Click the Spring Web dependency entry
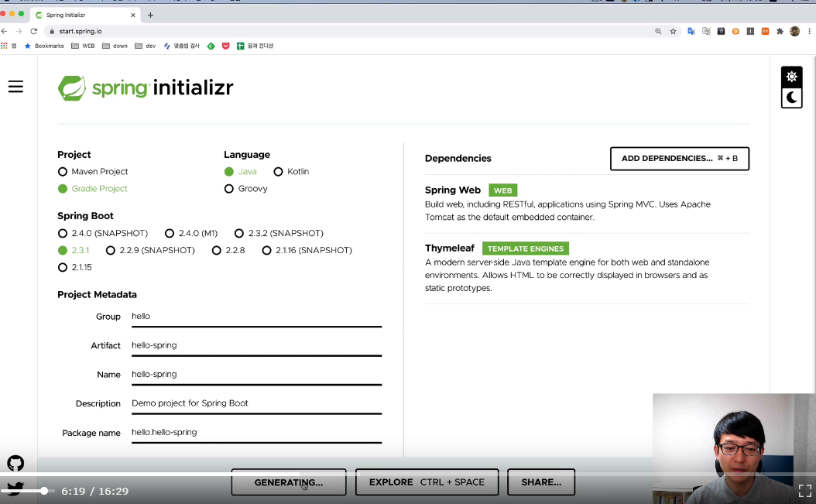816x504 pixels. pos(587,203)
